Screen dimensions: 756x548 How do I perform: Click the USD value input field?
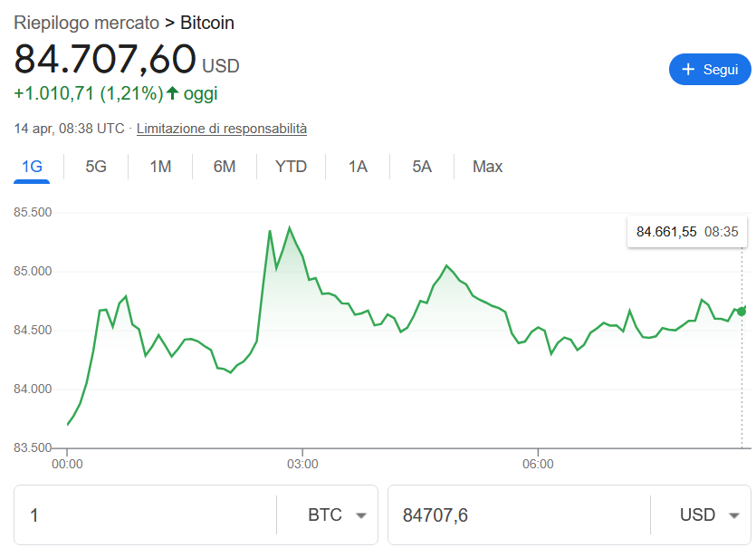coord(518,515)
